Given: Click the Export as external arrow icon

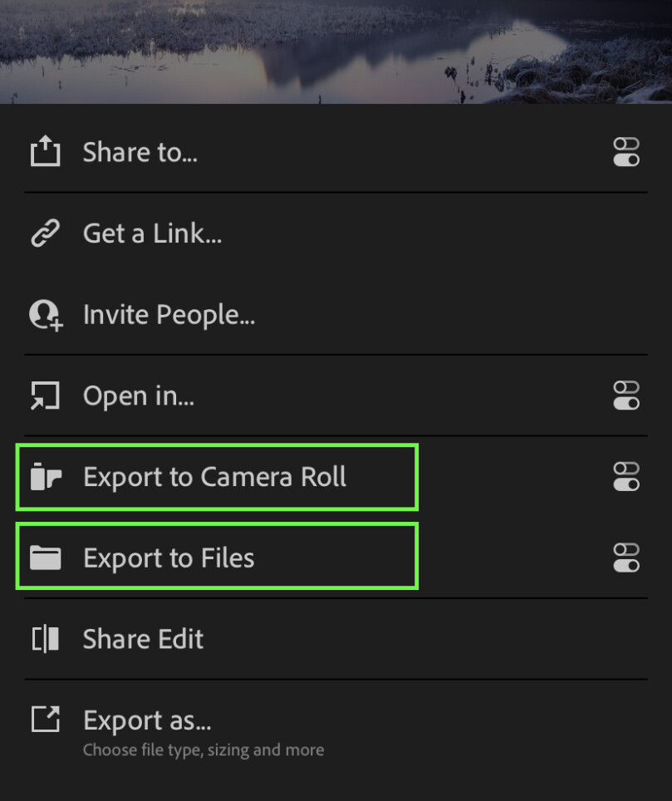Looking at the screenshot, I should [45, 720].
